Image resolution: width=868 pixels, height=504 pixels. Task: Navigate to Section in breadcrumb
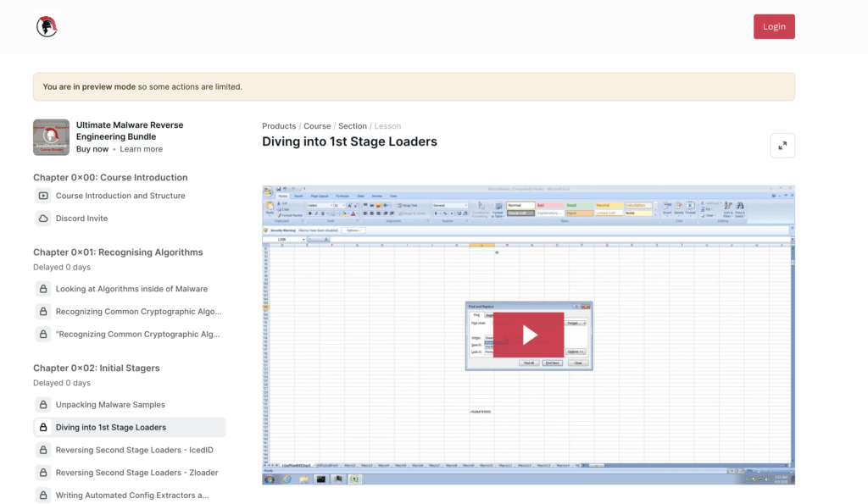point(353,126)
